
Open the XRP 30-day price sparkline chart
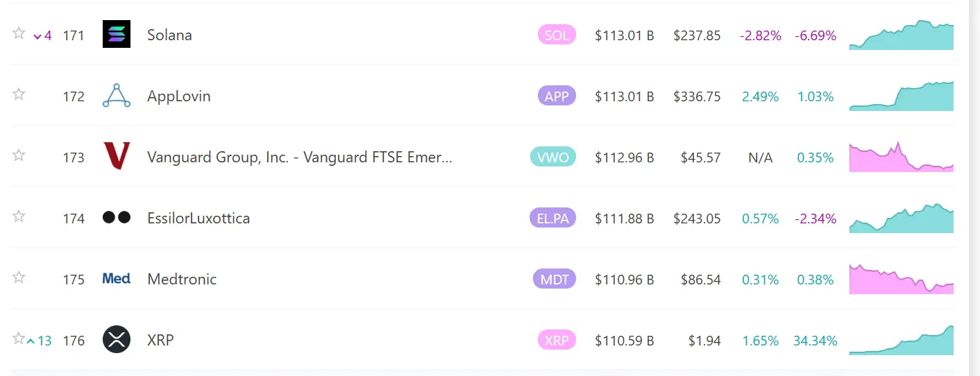(x=901, y=340)
